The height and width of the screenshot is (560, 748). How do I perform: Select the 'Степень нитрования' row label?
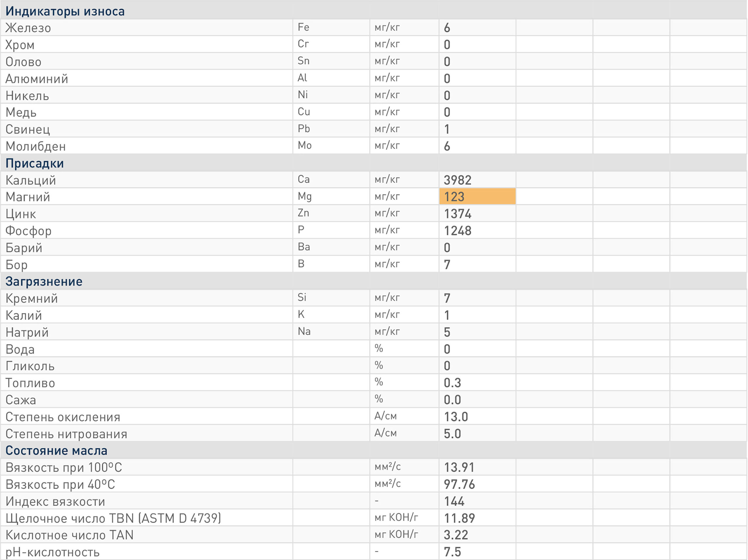tap(66, 434)
